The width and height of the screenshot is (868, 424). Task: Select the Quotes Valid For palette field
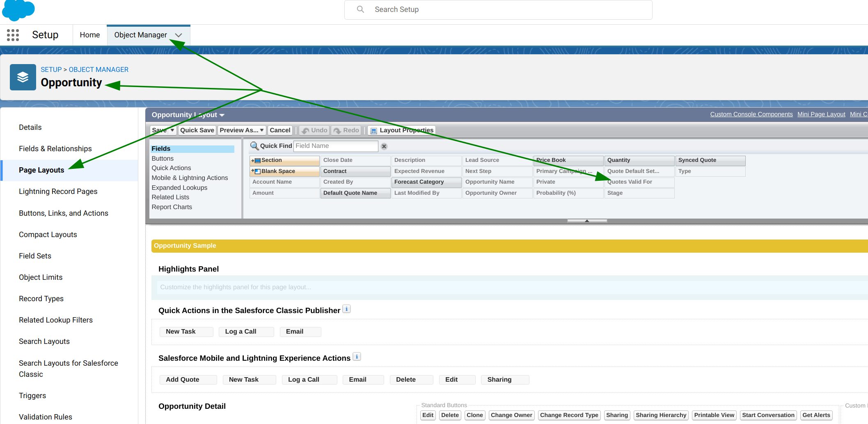(639, 182)
